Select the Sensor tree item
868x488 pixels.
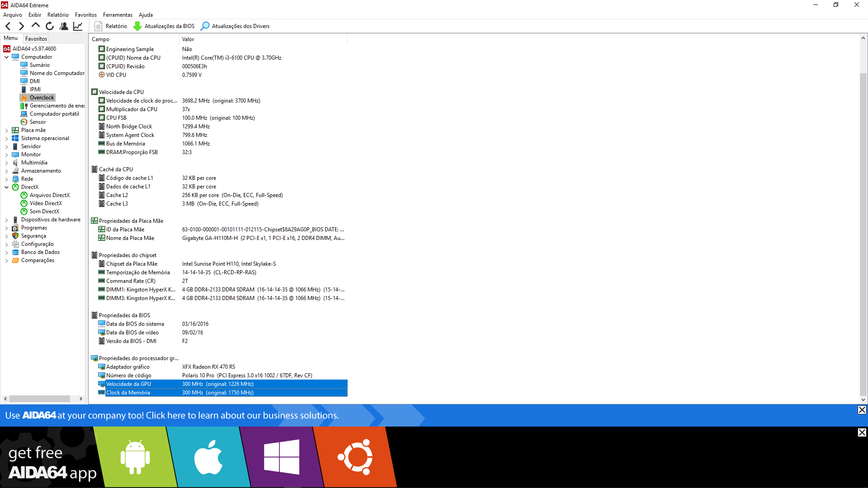click(38, 122)
